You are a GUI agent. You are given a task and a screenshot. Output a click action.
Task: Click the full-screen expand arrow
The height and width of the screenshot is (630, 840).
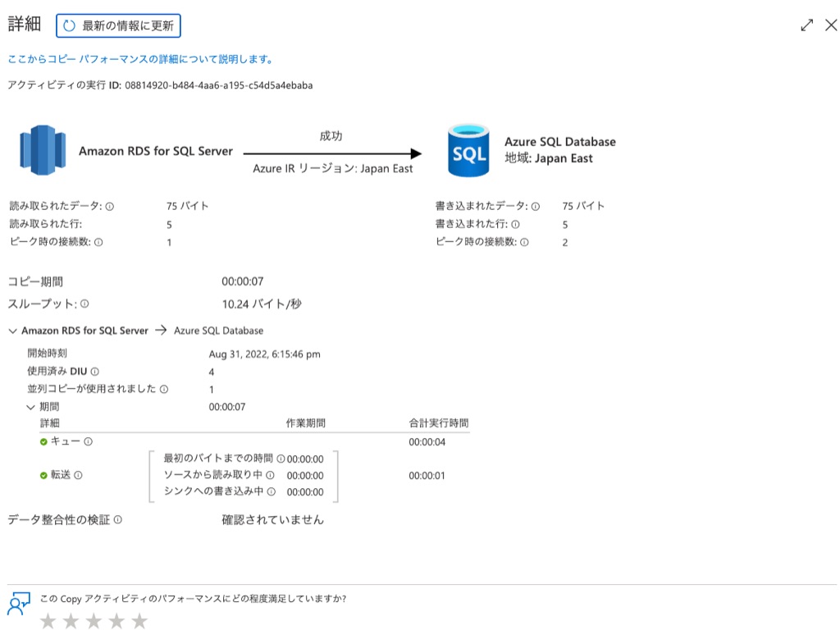coord(807,25)
